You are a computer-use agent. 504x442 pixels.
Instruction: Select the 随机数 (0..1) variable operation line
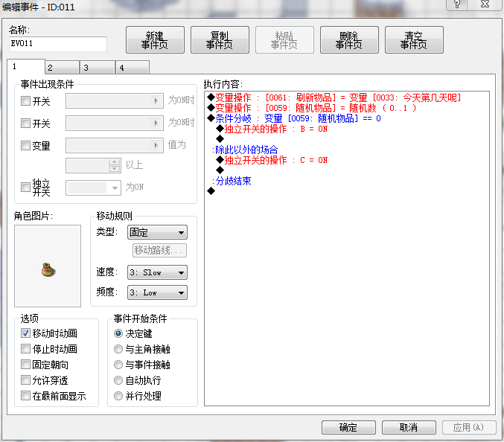pyautogui.click(x=312, y=108)
